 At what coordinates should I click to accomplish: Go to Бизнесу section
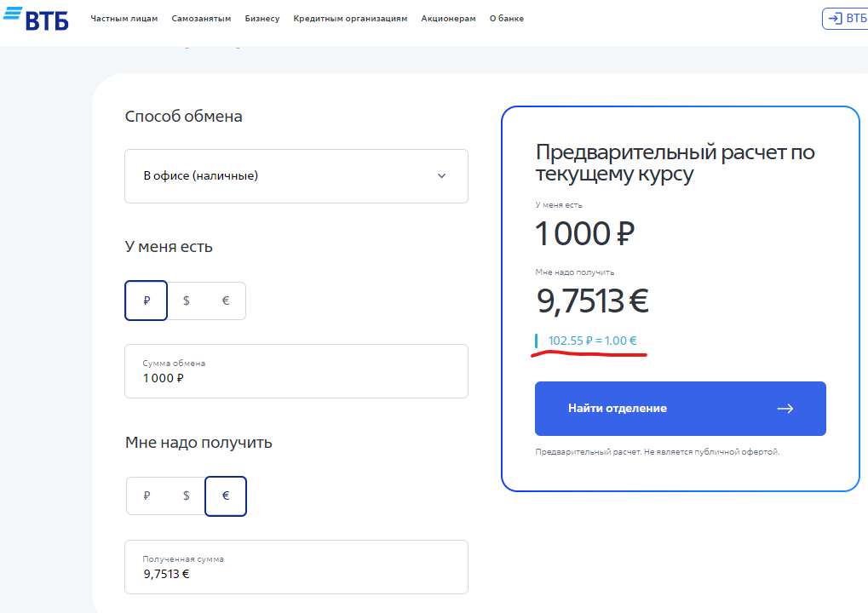[x=262, y=19]
